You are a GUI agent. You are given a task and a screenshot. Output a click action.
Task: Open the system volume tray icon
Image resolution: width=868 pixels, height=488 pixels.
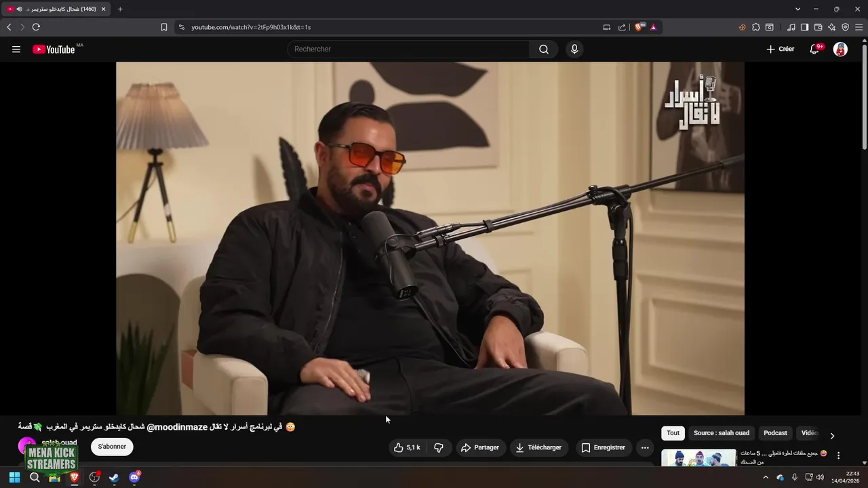(x=820, y=477)
